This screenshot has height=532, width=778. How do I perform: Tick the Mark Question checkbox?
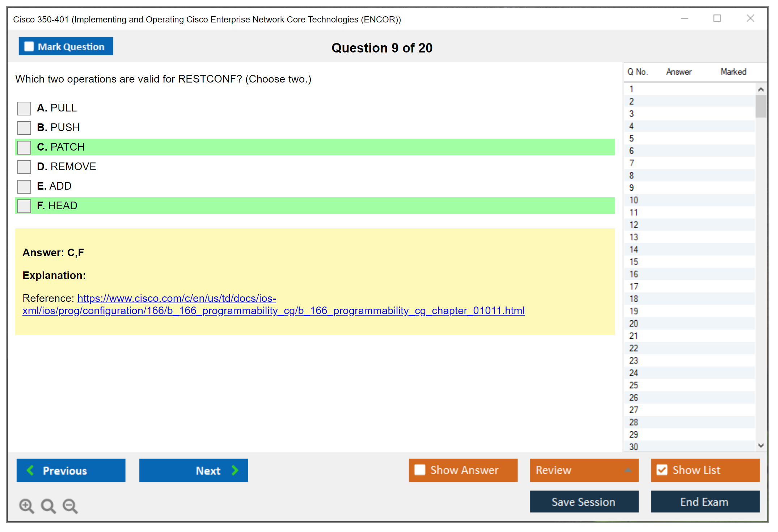[29, 47]
